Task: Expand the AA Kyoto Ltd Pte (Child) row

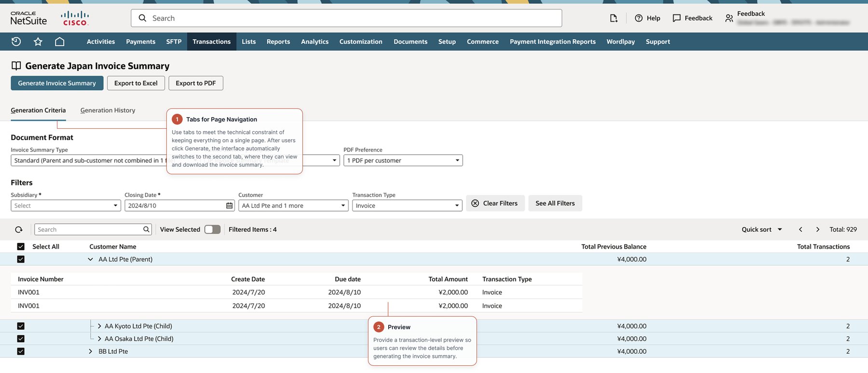Action: [x=99, y=326]
